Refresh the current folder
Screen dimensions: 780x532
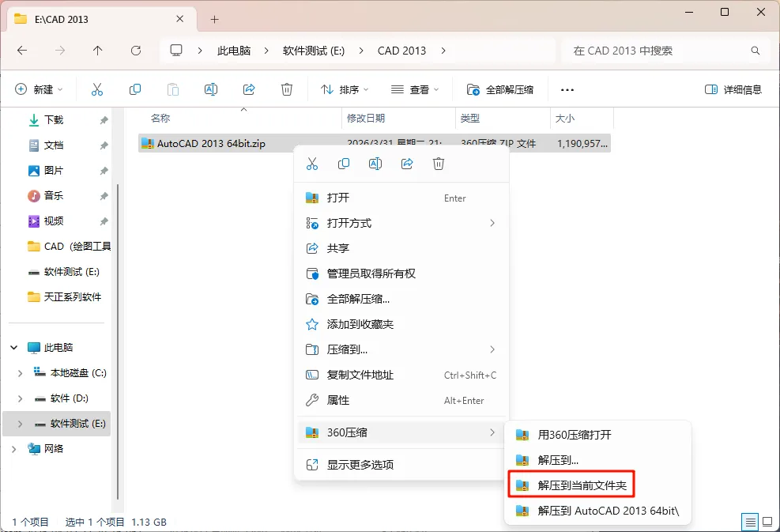pyautogui.click(x=136, y=51)
